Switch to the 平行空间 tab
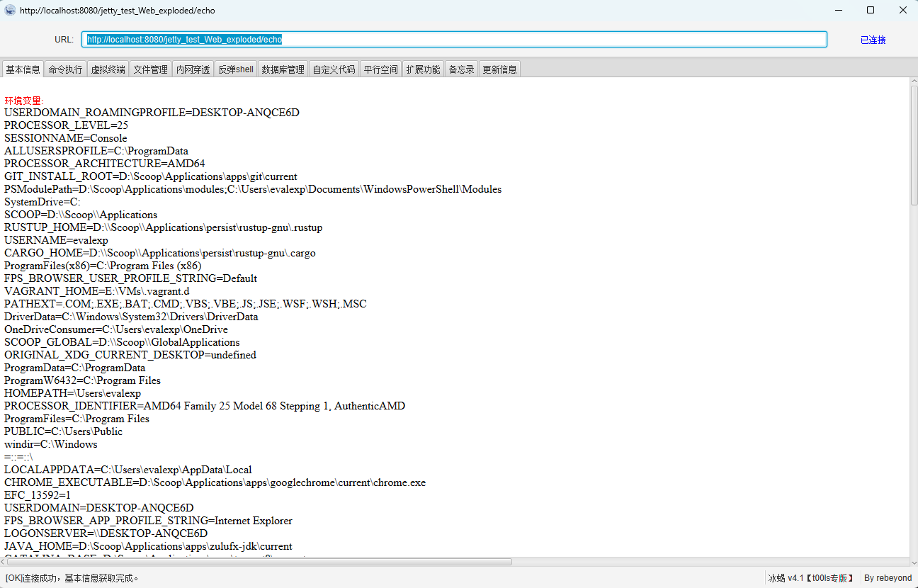 point(380,69)
